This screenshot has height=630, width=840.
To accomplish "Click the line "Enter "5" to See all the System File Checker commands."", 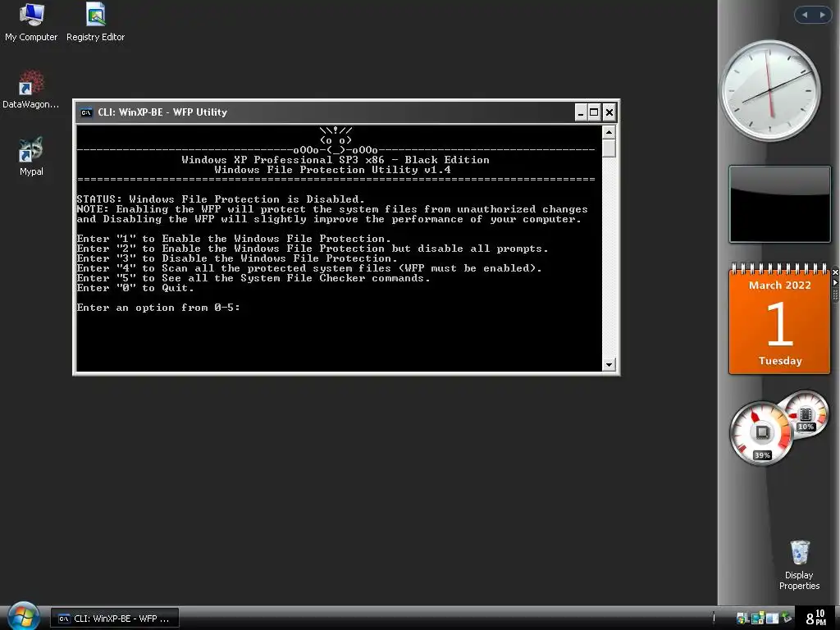I will (x=253, y=278).
